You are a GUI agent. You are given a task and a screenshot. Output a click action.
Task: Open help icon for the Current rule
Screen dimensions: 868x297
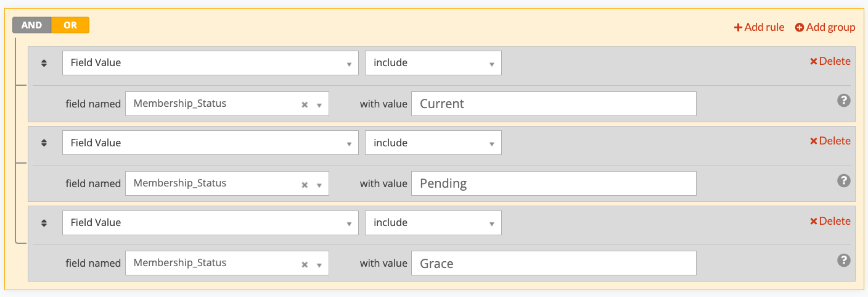tap(844, 101)
